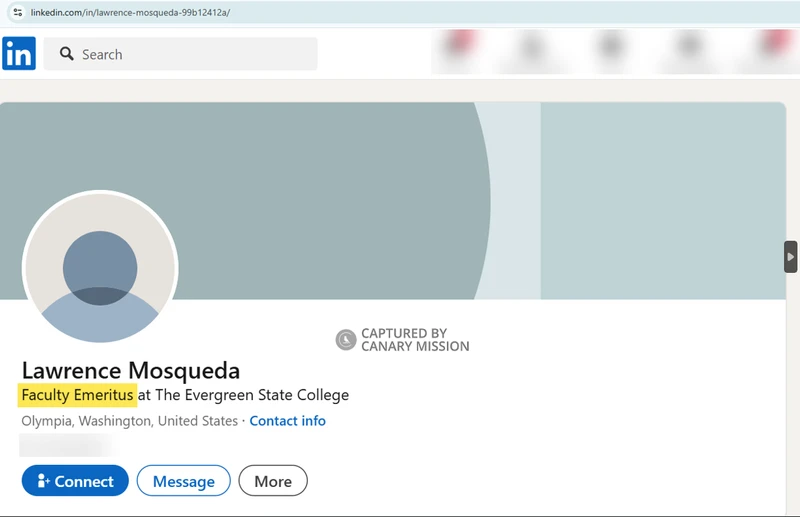Screen dimensions: 800x517
Task: Click the LinkedIn logo icon
Action: click(19, 54)
